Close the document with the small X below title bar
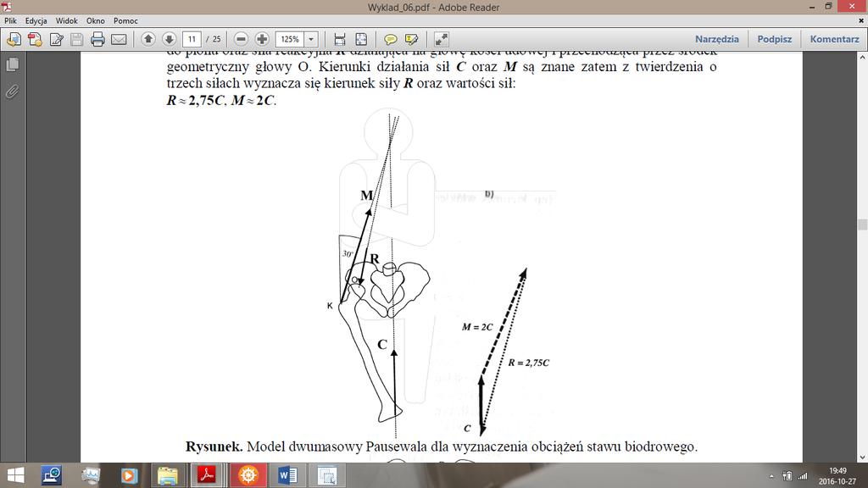Viewport: 868px width, 488px height. (x=861, y=20)
